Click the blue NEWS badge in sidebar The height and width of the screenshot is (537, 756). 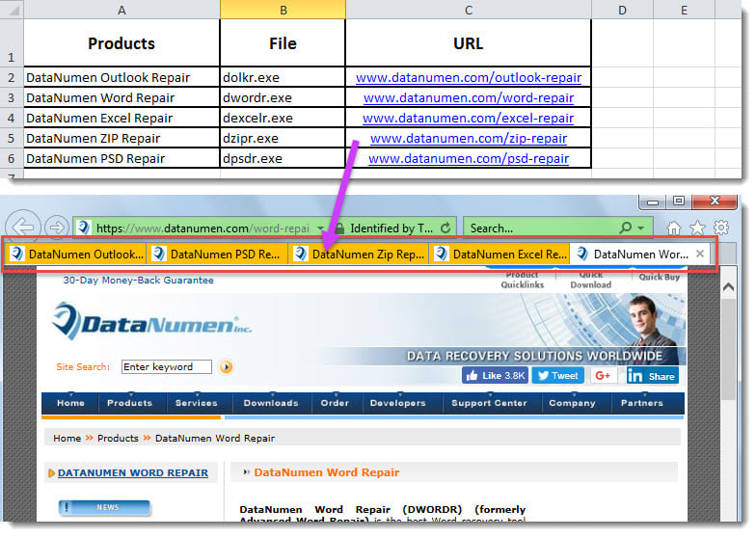pos(104,507)
